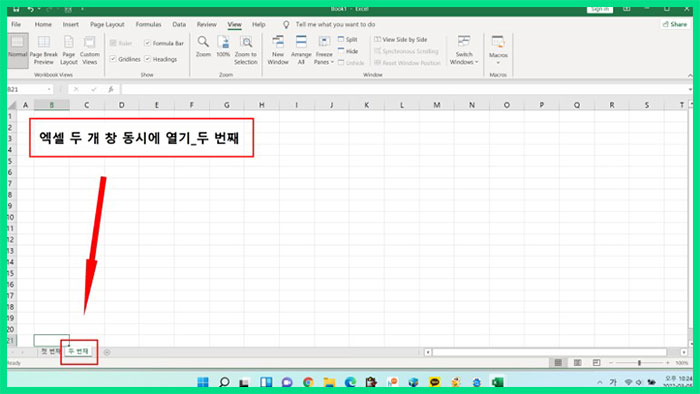This screenshot has height=394, width=700.
Task: Open the File tab
Action: (x=16, y=25)
